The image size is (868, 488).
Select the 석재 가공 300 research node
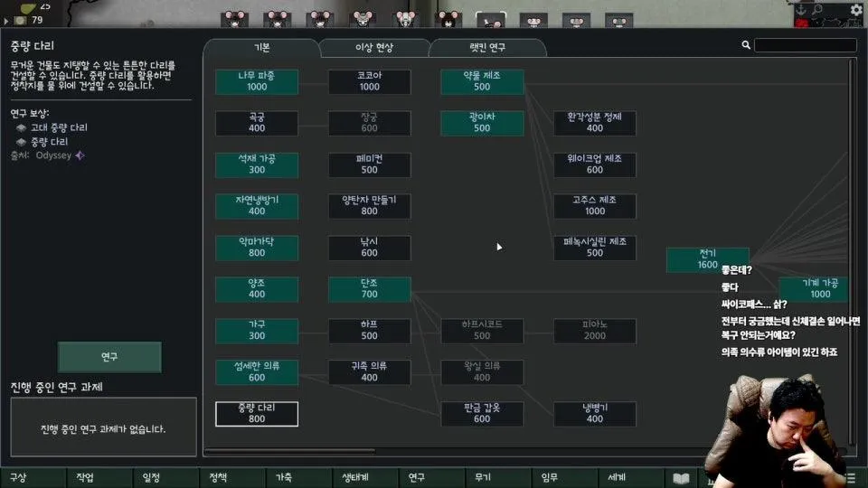click(x=257, y=164)
